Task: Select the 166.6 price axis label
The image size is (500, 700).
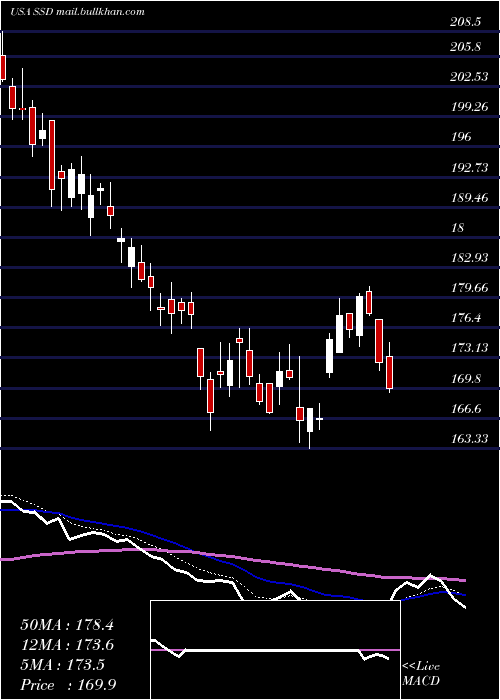Action: (466, 408)
